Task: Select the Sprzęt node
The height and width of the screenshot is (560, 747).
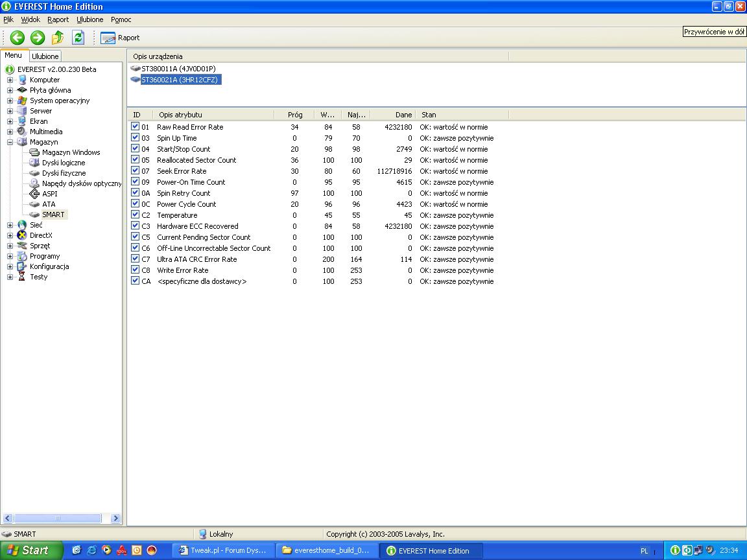Action: tap(40, 246)
